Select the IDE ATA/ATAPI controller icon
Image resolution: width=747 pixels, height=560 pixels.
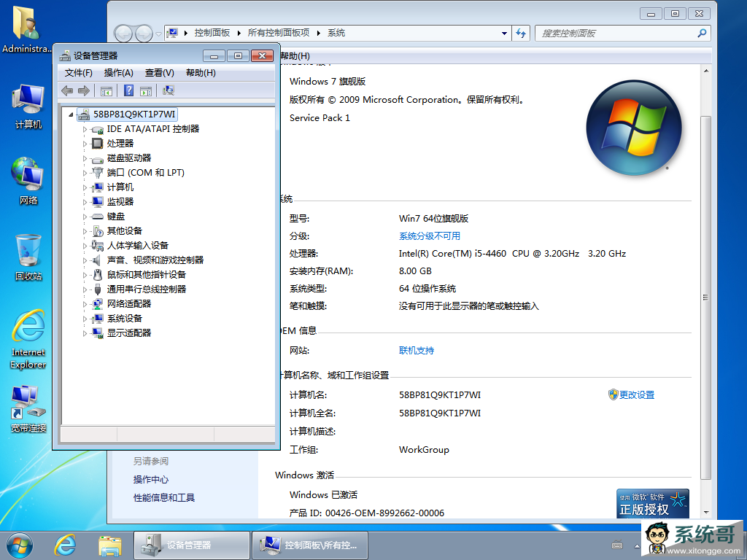coord(98,129)
